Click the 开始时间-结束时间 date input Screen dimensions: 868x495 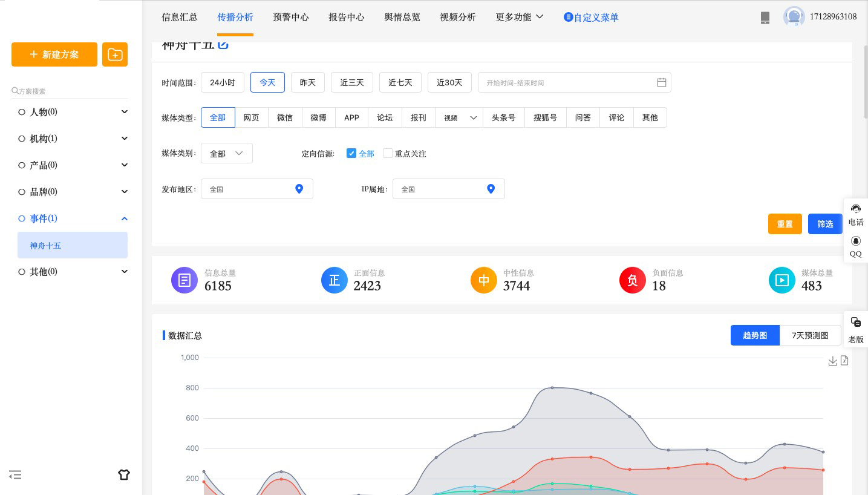[575, 82]
